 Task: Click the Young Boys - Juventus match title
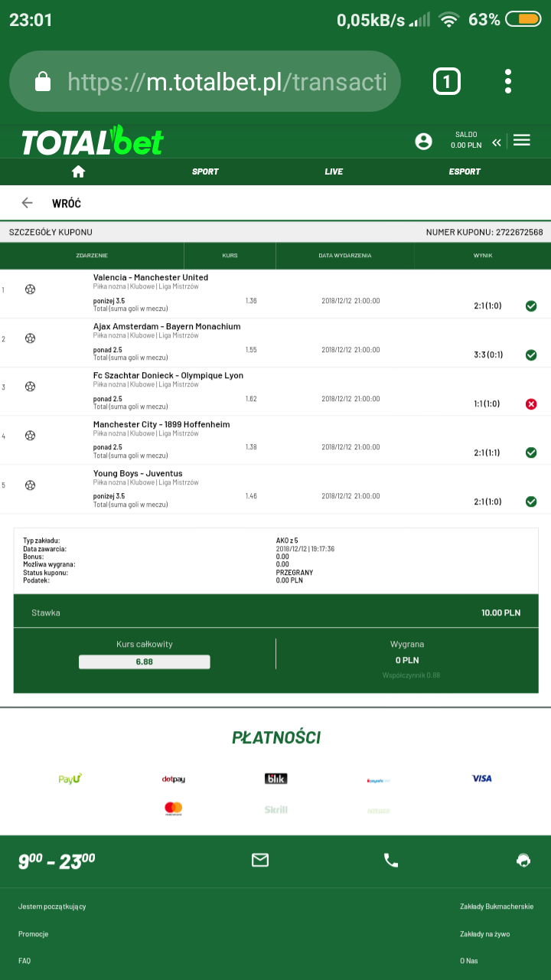point(138,474)
